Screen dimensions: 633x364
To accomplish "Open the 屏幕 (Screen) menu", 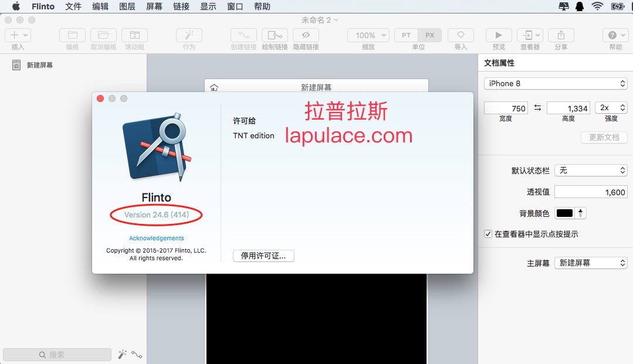I will click(x=154, y=6).
